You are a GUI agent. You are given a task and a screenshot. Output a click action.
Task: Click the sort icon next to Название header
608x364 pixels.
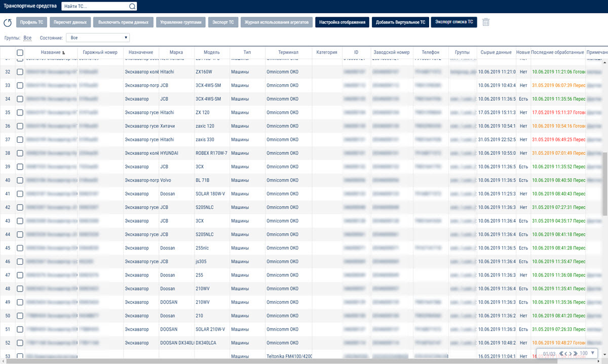(64, 53)
